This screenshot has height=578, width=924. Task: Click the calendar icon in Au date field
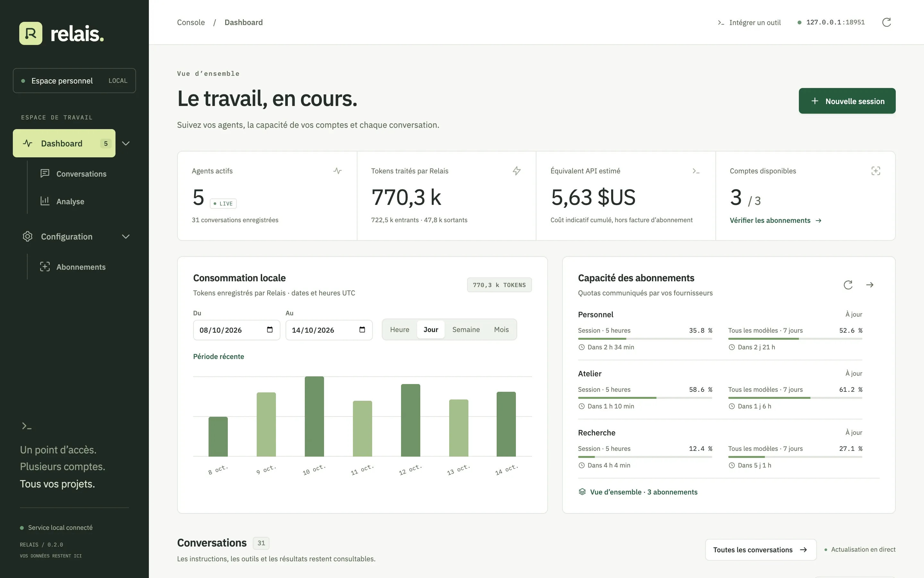[x=362, y=329]
